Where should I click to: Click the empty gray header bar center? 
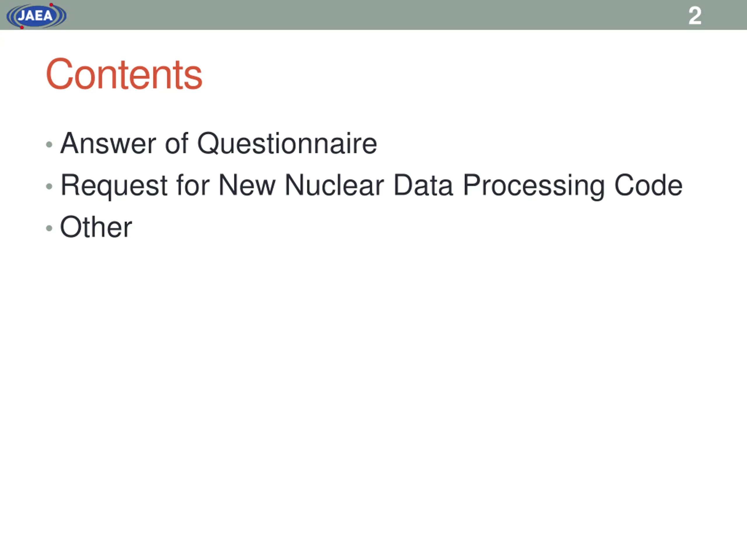[373, 15]
